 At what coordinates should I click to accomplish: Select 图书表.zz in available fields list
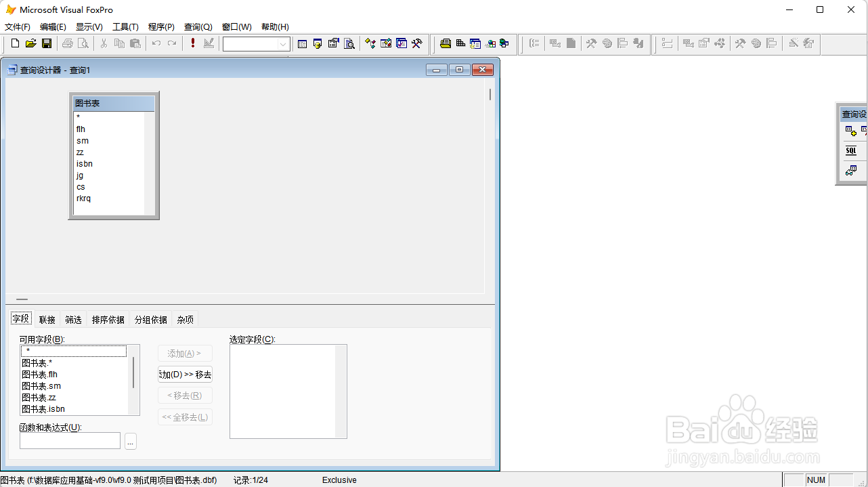click(74, 398)
